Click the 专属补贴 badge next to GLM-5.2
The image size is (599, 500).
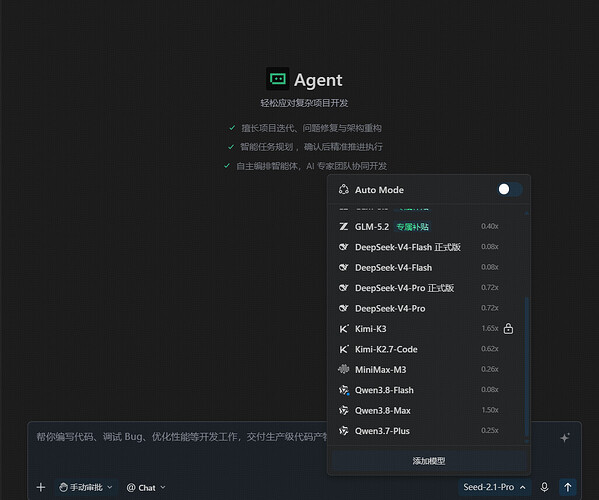(412, 227)
